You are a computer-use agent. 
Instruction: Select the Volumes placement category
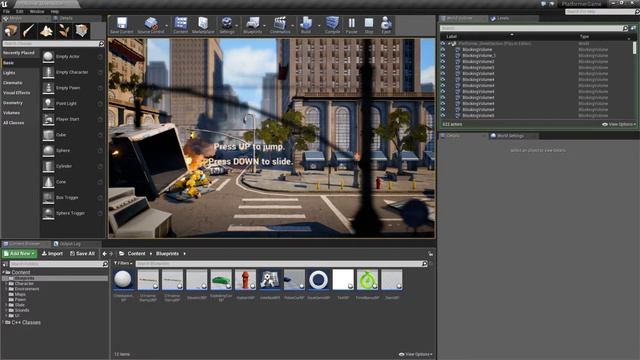pyautogui.click(x=11, y=113)
